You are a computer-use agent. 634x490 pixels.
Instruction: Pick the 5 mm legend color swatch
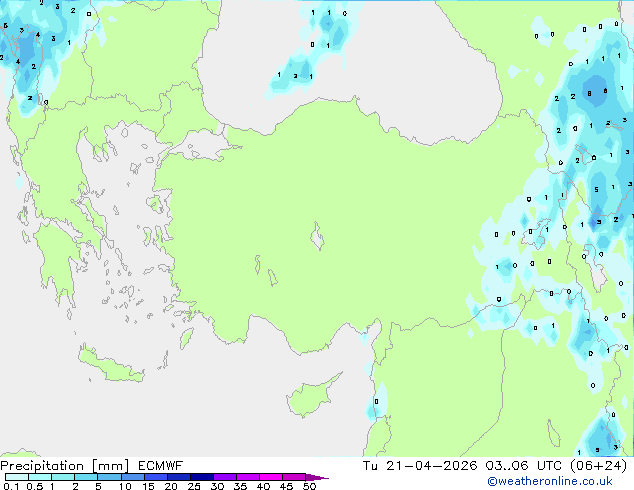(x=109, y=477)
